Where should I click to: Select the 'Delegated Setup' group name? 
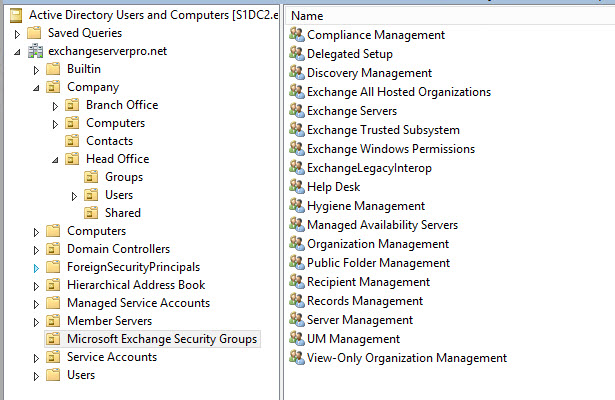[x=349, y=54]
